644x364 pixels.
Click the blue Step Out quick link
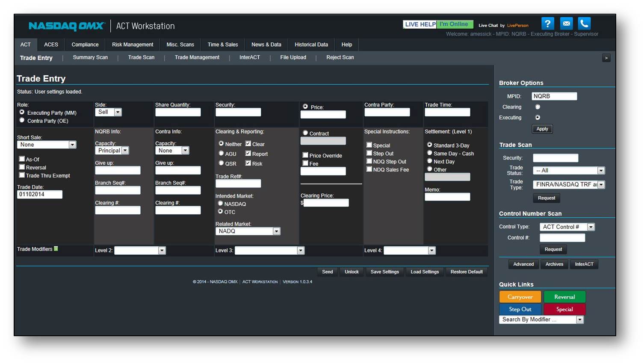[x=520, y=309]
